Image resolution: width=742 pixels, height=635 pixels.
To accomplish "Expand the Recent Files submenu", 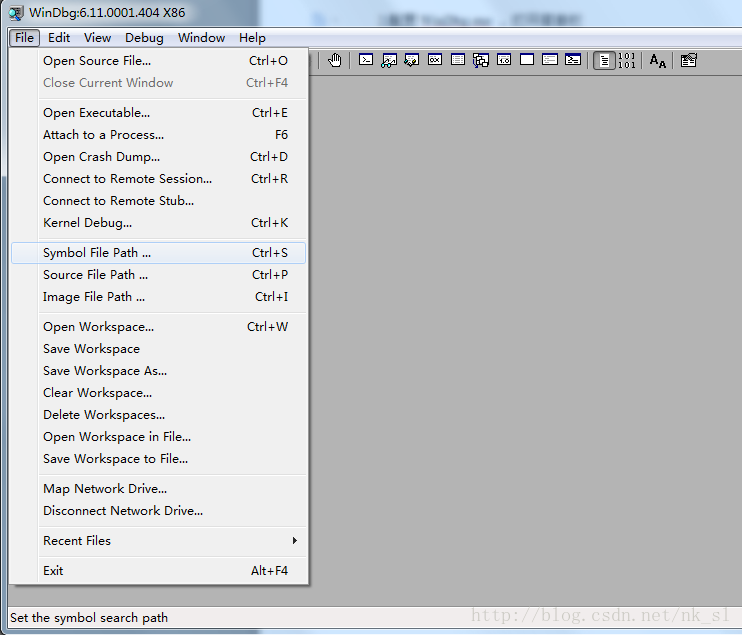I will (159, 541).
